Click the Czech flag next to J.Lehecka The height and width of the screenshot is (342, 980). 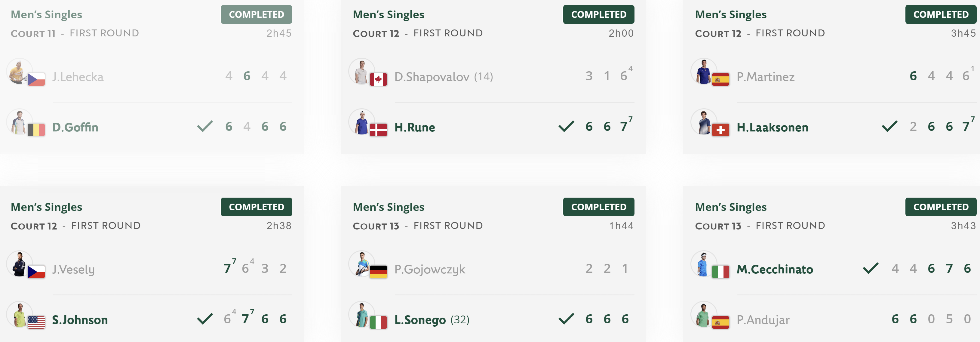pyautogui.click(x=36, y=79)
